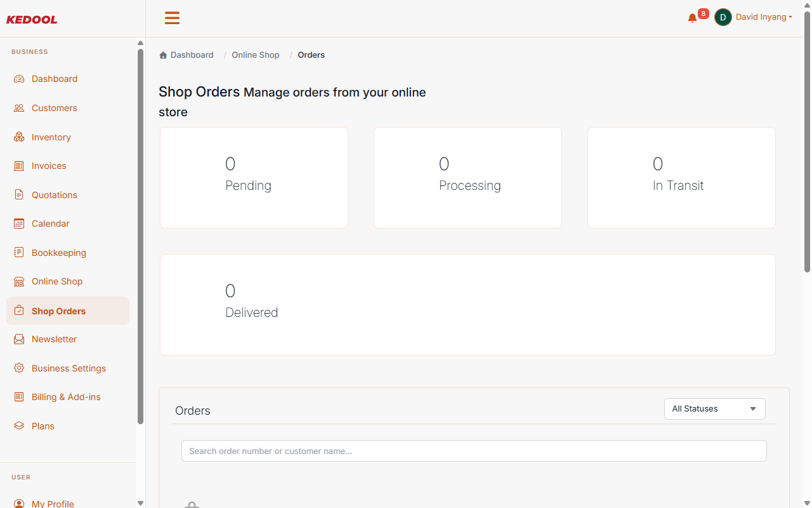Open My Profile in sidebar

pyautogui.click(x=53, y=504)
